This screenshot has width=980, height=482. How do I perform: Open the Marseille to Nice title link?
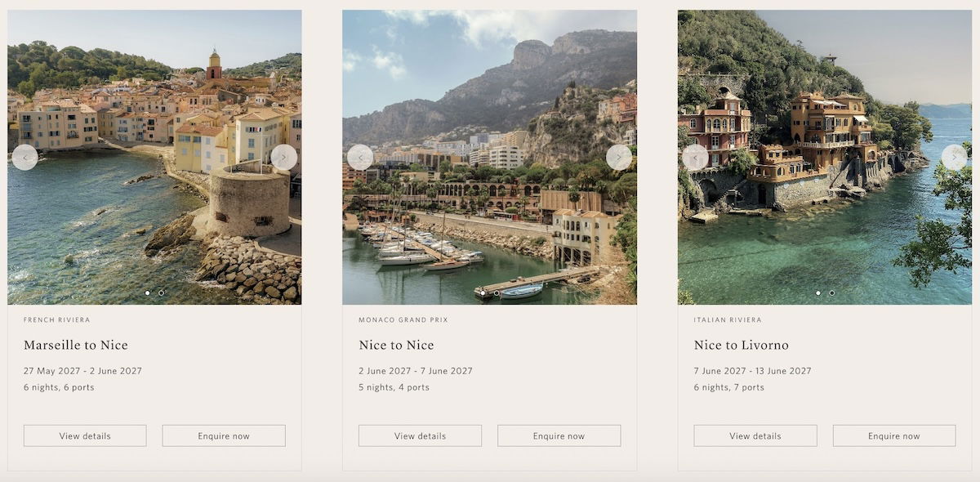click(x=76, y=345)
